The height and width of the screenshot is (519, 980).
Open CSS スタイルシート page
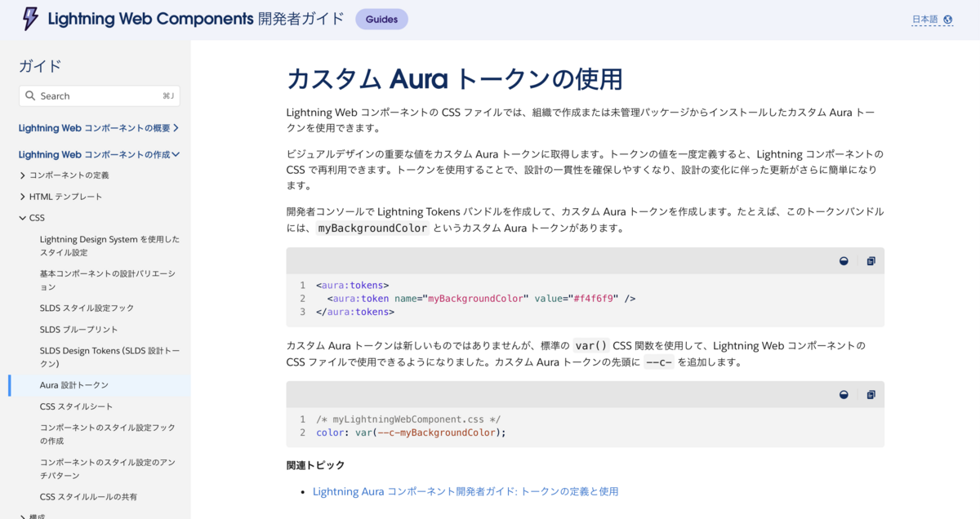(x=76, y=406)
